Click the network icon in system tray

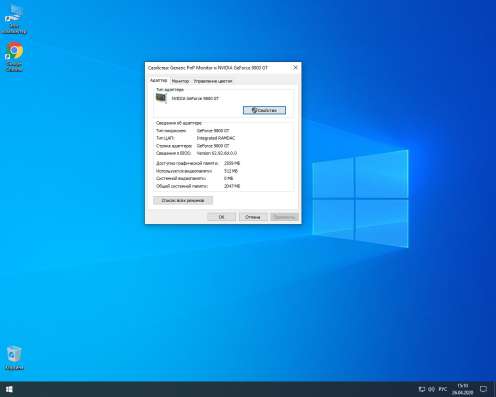click(422, 389)
